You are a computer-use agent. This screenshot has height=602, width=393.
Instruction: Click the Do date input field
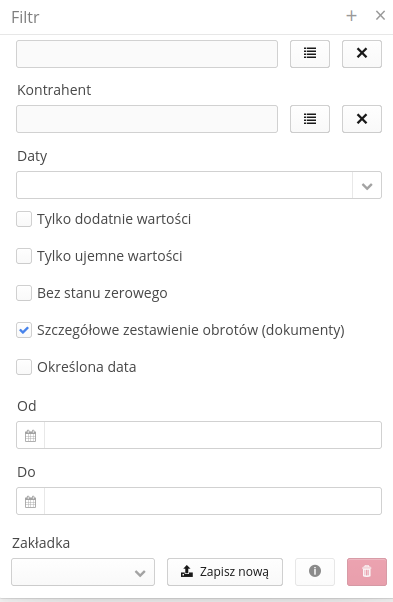click(x=213, y=501)
